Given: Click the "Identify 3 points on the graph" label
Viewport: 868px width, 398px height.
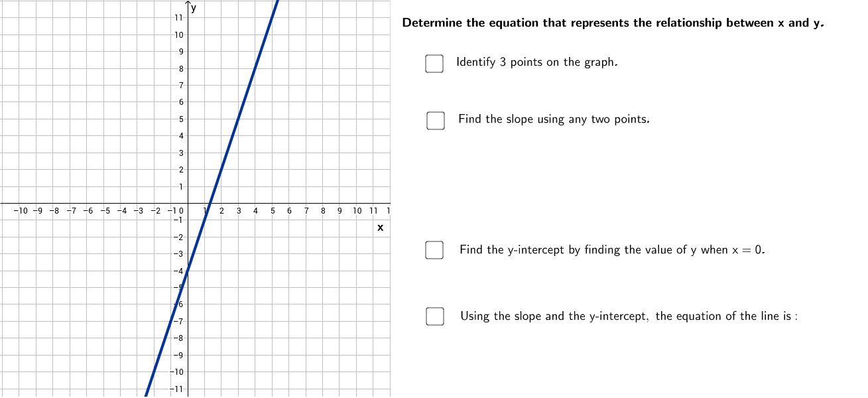Looking at the screenshot, I should click(x=537, y=62).
